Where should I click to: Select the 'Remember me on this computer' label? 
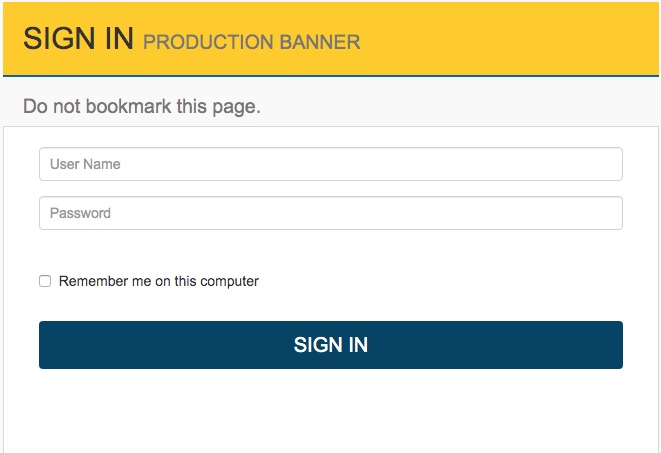[159, 281]
